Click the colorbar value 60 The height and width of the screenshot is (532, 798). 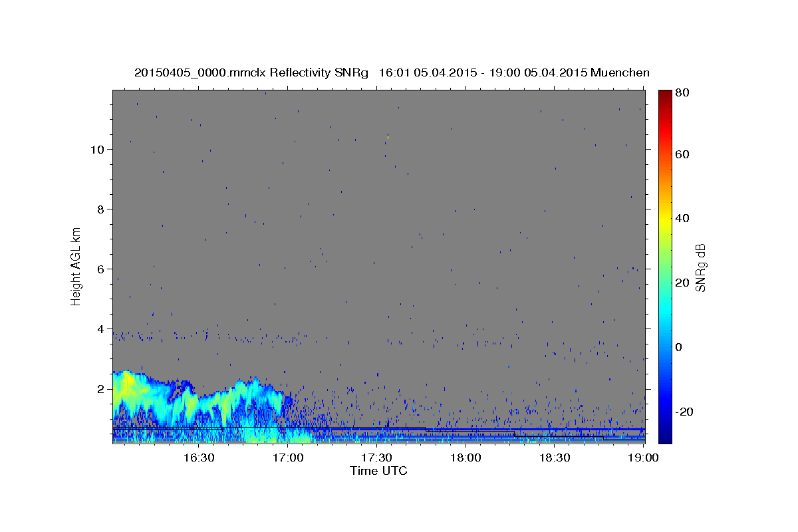682,154
